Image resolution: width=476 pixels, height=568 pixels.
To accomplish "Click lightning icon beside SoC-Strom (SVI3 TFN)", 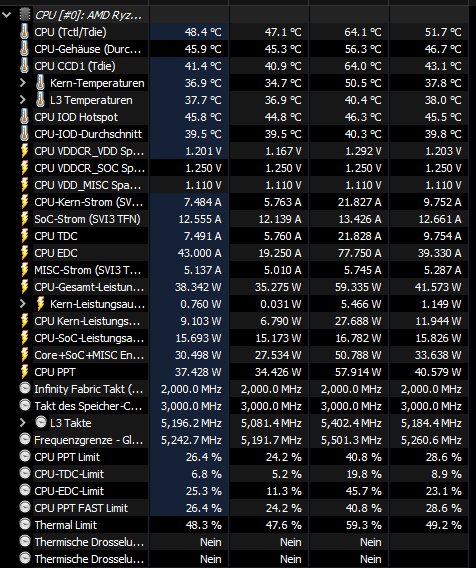I will point(24,219).
